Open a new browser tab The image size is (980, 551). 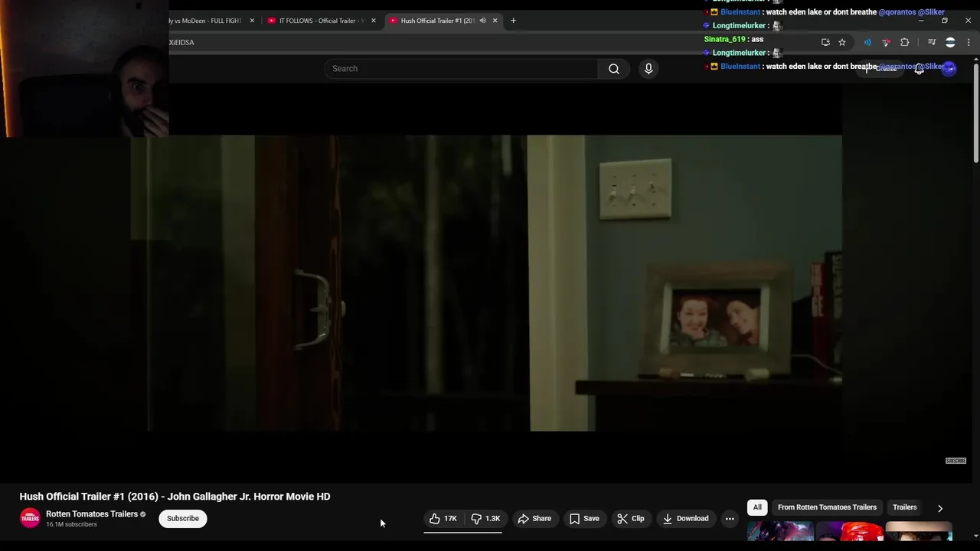513,21
